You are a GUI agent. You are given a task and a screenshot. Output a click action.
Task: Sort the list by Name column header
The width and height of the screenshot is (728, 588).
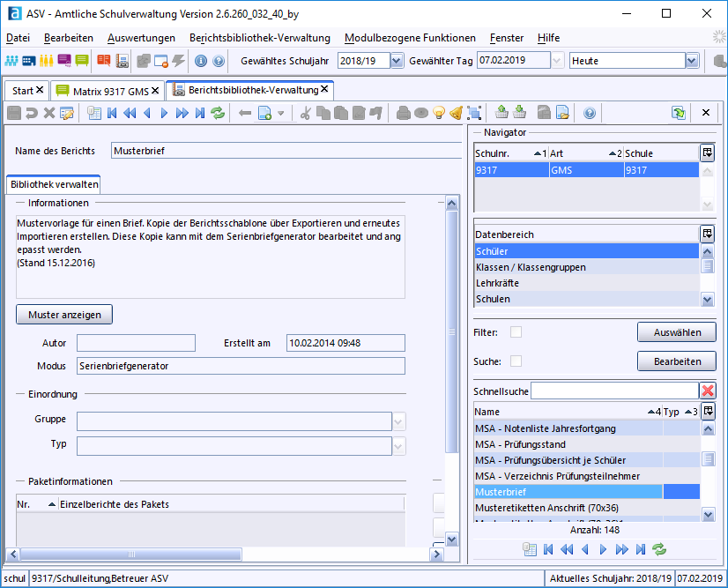click(x=568, y=412)
